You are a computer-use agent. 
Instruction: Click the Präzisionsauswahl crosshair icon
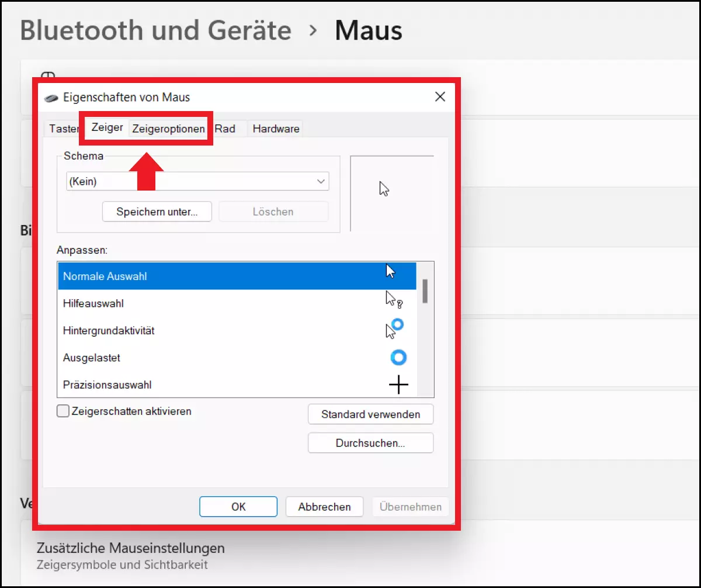[x=398, y=385]
